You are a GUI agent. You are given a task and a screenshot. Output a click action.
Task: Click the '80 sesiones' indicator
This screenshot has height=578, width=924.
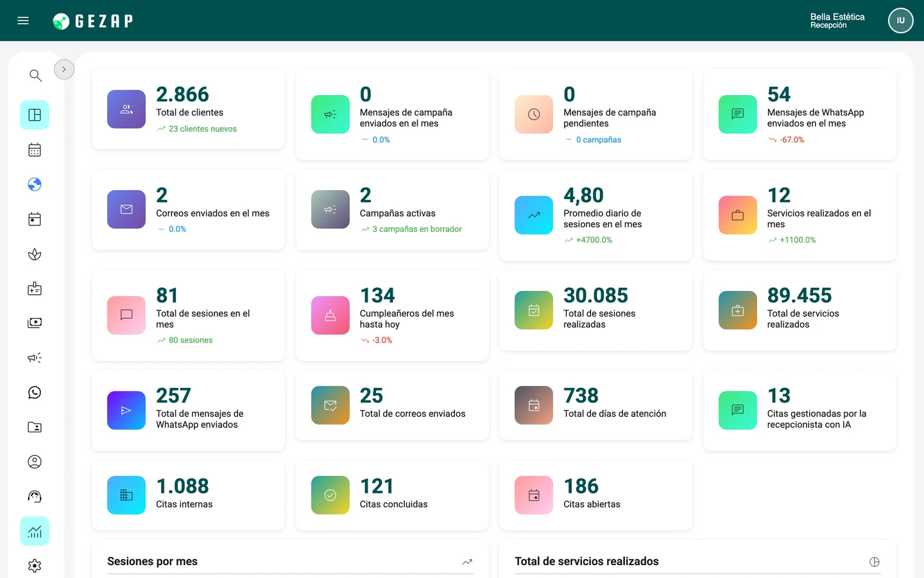click(191, 340)
